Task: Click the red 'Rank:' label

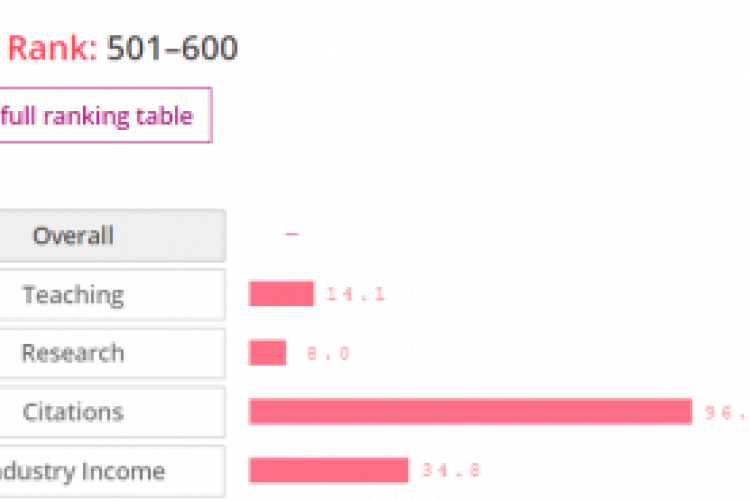Action: coord(52,48)
